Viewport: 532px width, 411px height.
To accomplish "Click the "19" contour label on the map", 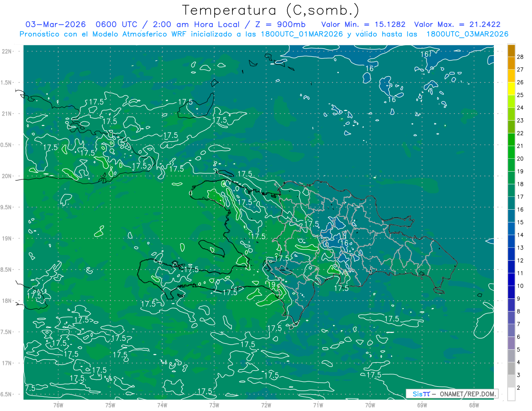I will pyautogui.click(x=272, y=284).
